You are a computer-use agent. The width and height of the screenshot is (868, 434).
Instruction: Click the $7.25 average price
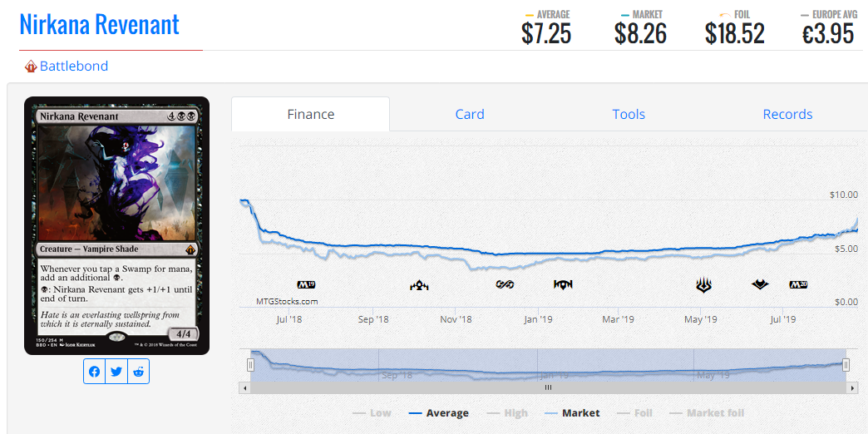pos(545,34)
